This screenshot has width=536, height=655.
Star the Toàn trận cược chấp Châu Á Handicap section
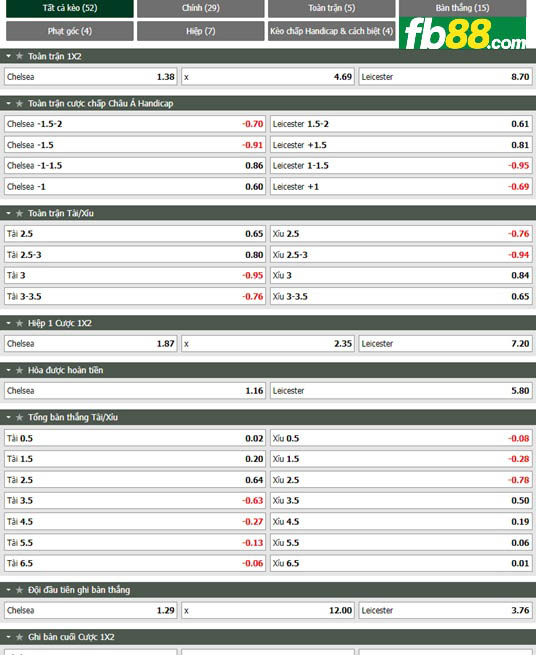[19, 103]
